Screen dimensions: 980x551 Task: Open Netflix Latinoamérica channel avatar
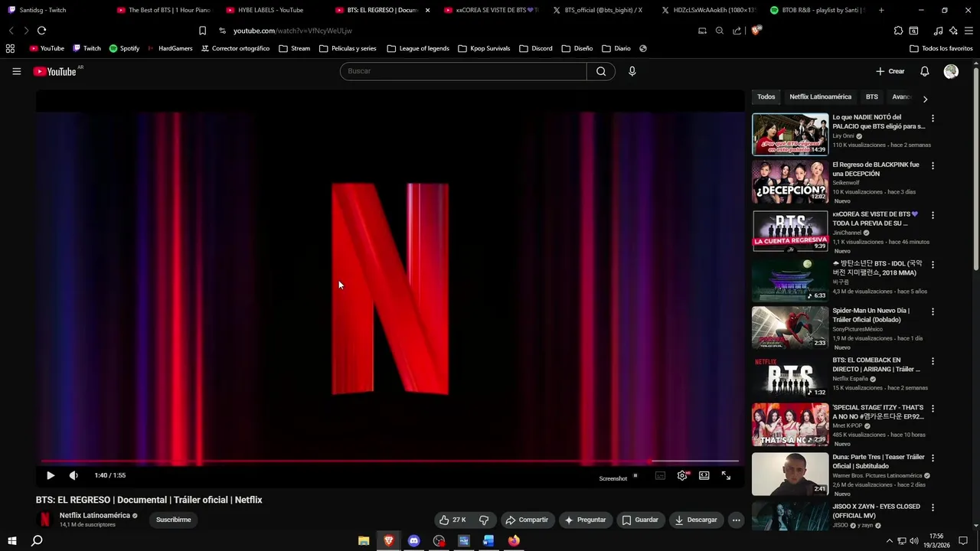pos(44,520)
